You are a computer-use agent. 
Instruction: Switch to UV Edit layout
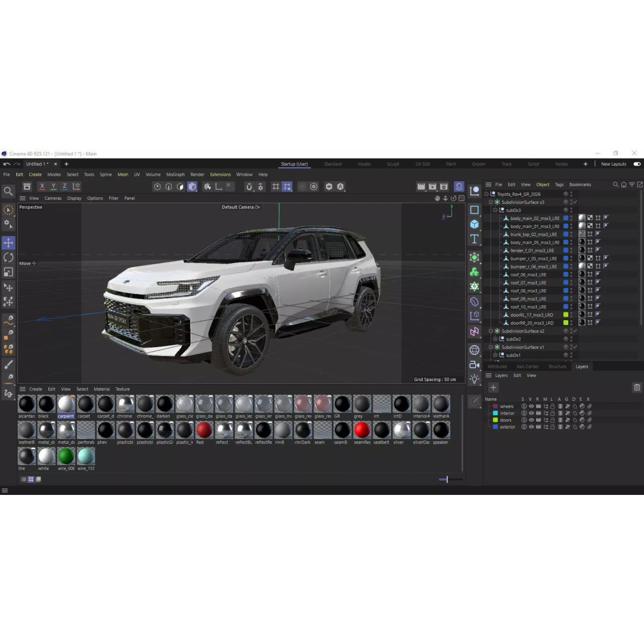[423, 164]
